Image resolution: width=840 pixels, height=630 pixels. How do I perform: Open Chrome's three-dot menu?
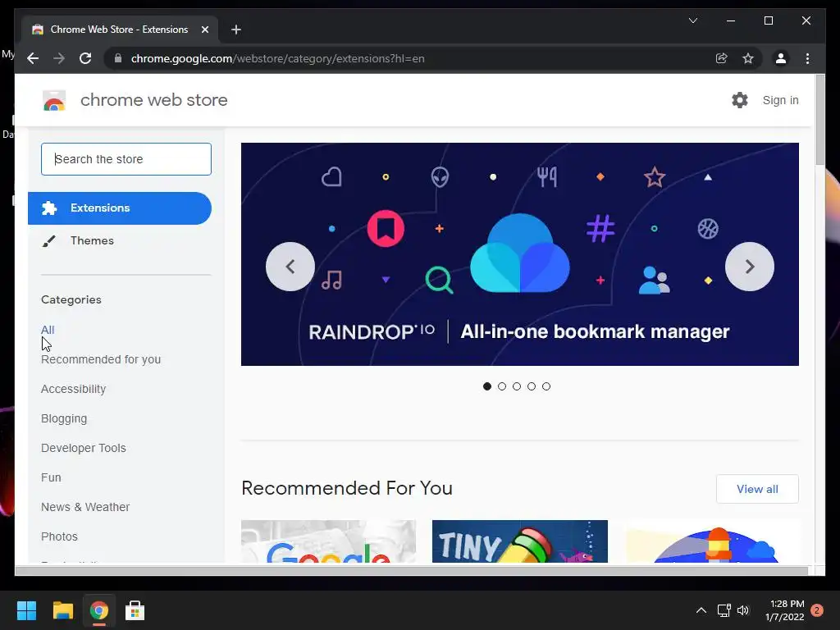click(x=807, y=58)
